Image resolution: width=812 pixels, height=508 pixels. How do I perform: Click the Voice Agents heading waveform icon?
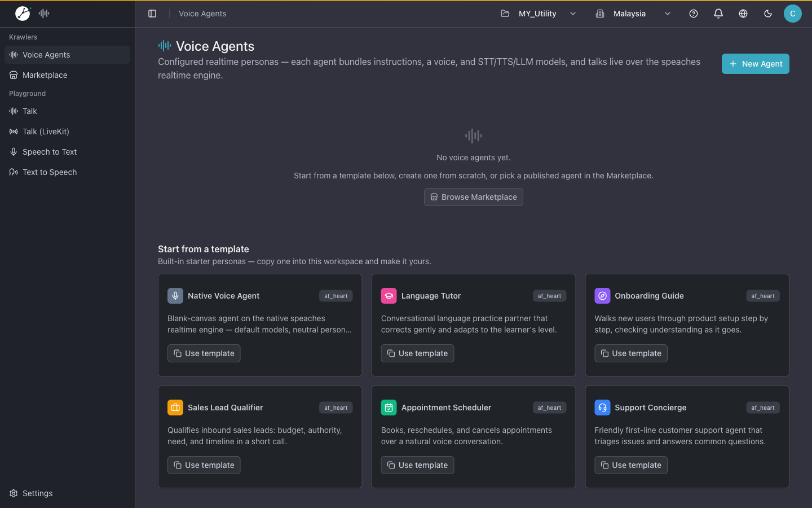click(165, 46)
